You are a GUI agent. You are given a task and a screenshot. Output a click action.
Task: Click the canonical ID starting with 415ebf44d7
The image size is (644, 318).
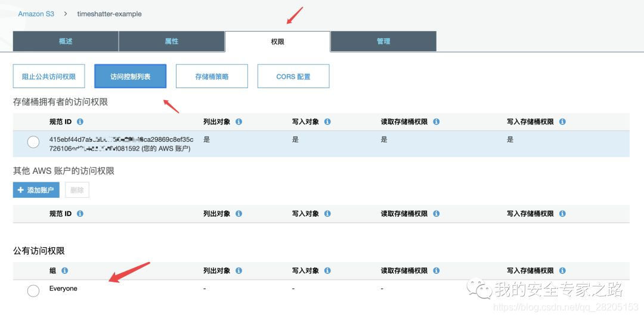(x=121, y=144)
